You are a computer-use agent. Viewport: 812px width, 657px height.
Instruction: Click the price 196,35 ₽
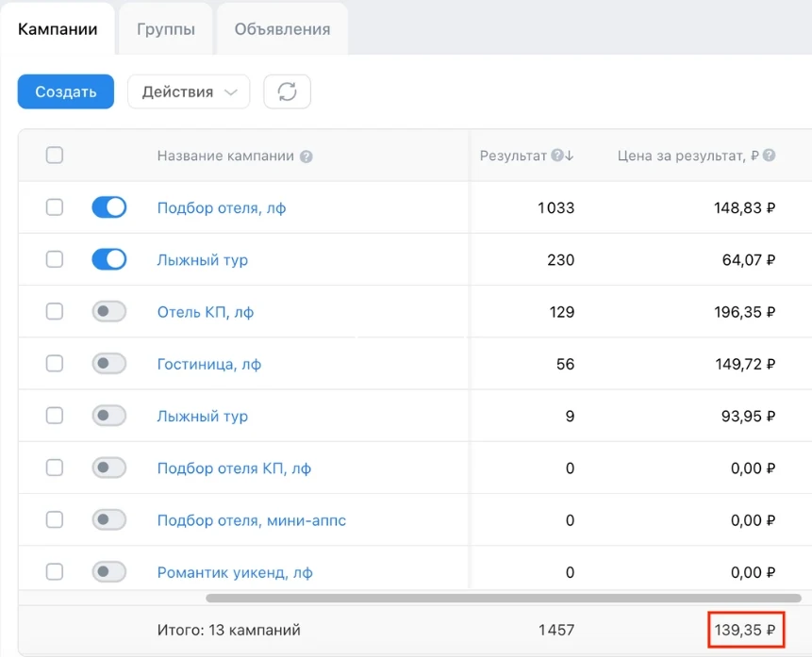pos(745,312)
